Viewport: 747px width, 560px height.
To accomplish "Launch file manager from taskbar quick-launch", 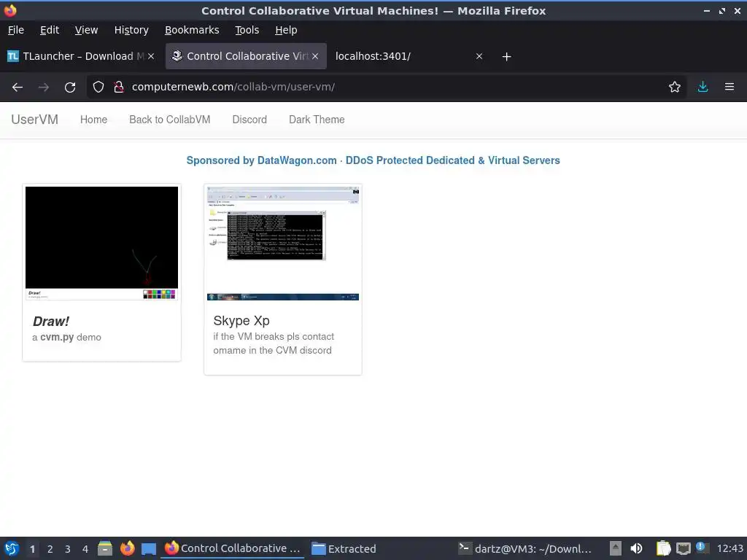I will click(x=105, y=548).
